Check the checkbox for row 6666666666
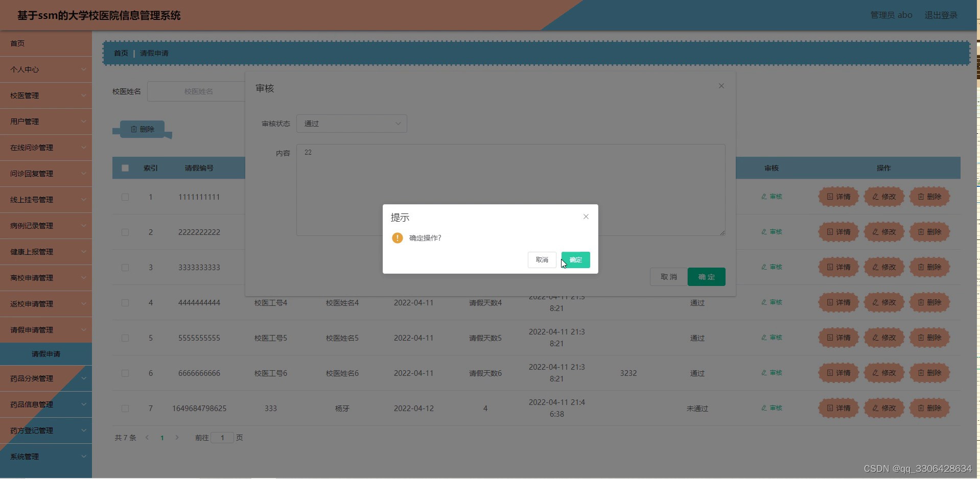This screenshot has width=980, height=479. point(125,373)
